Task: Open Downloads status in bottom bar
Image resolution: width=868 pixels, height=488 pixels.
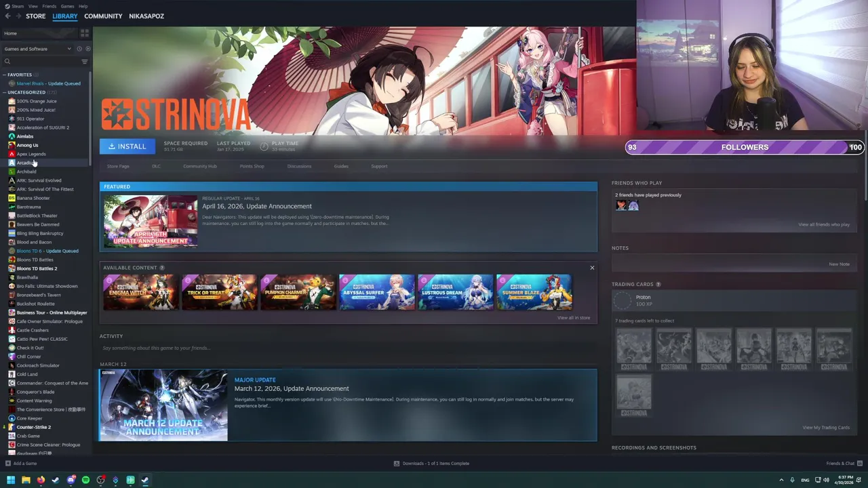Action: [432, 464]
